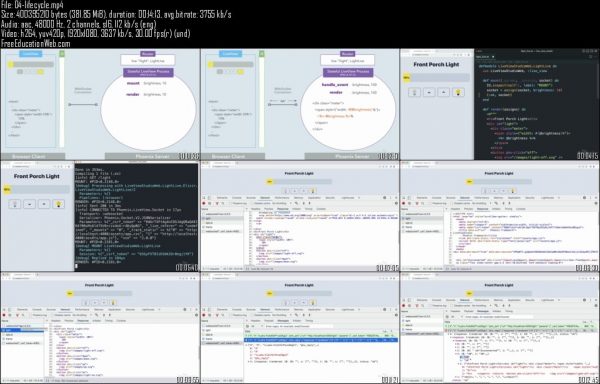Screen dimensions: 600x384
Task: Open the thumbnail with the terminal log output
Action: point(100,216)
